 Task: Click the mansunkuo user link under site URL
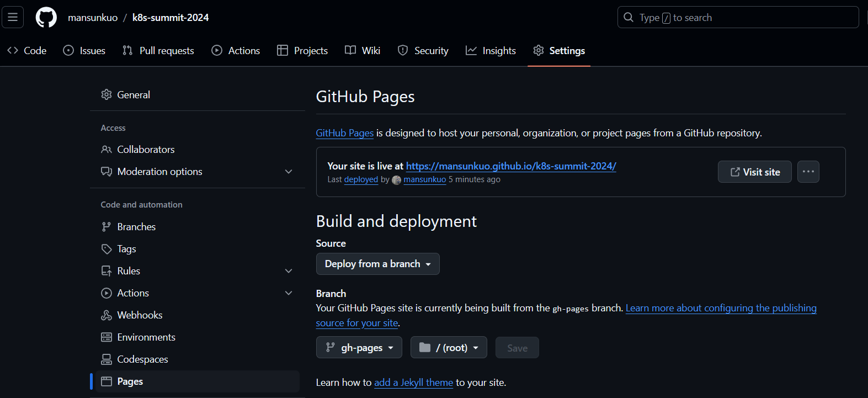coord(425,179)
